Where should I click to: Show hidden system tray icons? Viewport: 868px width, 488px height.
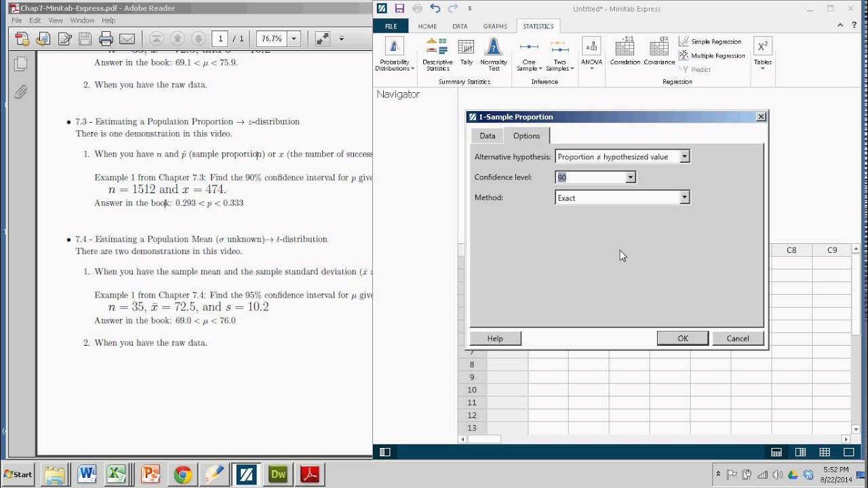[x=718, y=474]
